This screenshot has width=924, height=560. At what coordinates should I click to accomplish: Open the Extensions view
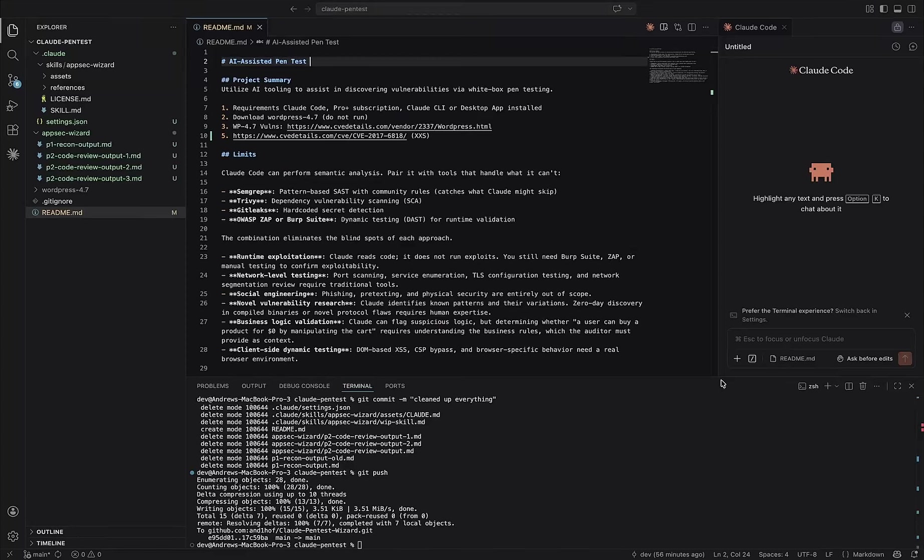(x=13, y=130)
